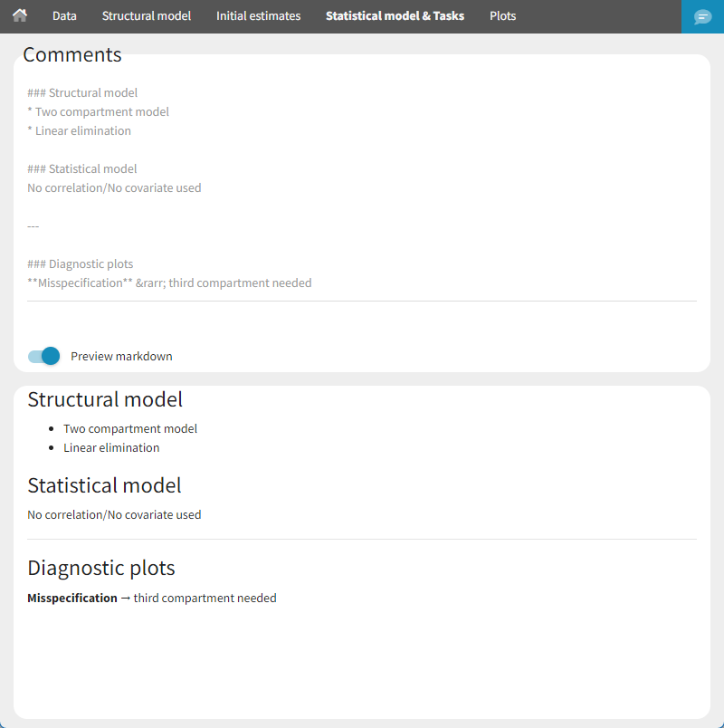The image size is (724, 728).
Task: Click '### Diagnostic plots' raw markdown line
Action: (81, 263)
